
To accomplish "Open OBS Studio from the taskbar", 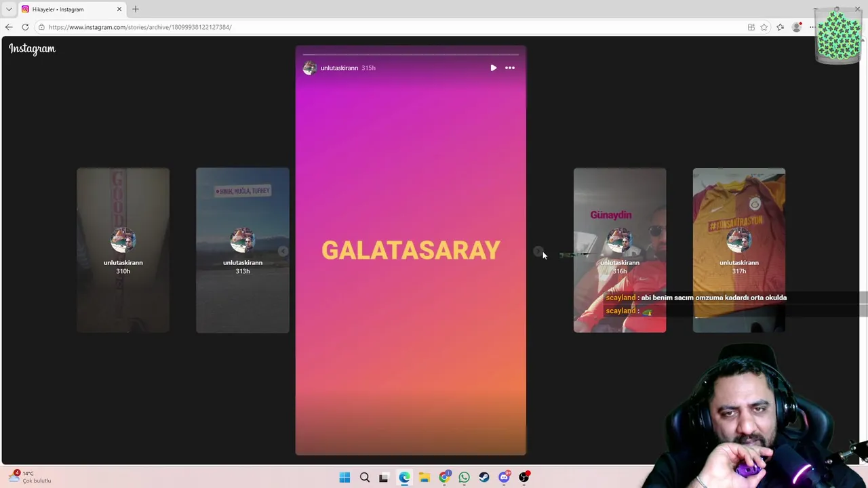I will [524, 477].
